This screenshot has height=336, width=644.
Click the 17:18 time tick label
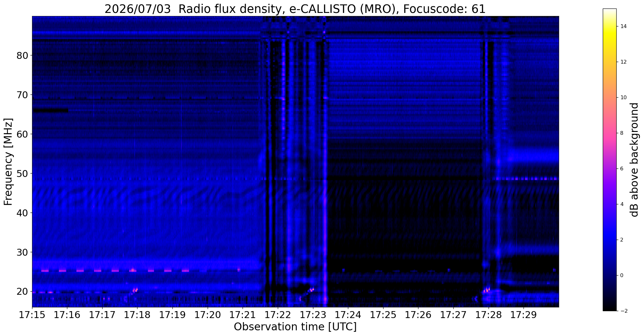tap(137, 315)
